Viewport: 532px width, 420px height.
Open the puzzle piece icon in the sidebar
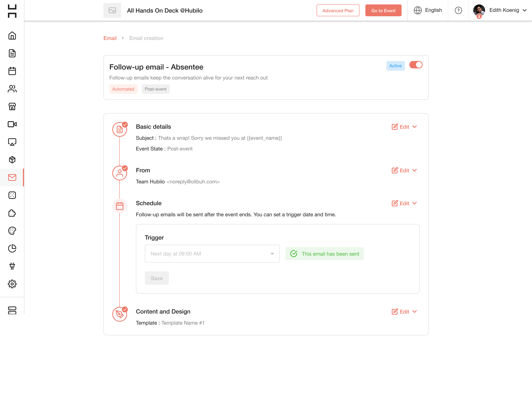[x=12, y=213]
